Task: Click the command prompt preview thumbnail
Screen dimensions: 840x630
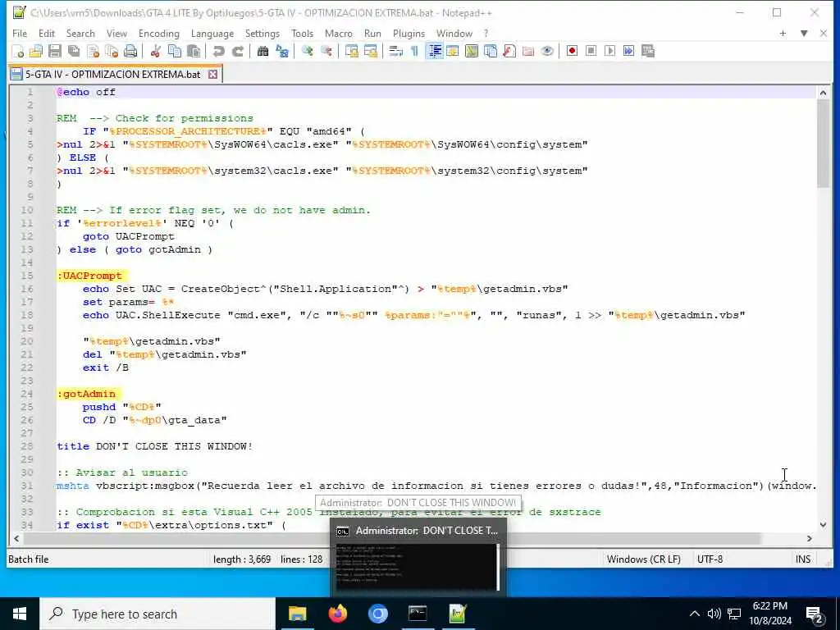Action: pyautogui.click(x=418, y=567)
